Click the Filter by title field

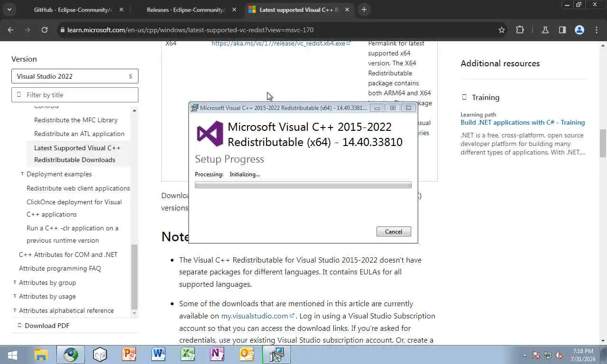(75, 95)
